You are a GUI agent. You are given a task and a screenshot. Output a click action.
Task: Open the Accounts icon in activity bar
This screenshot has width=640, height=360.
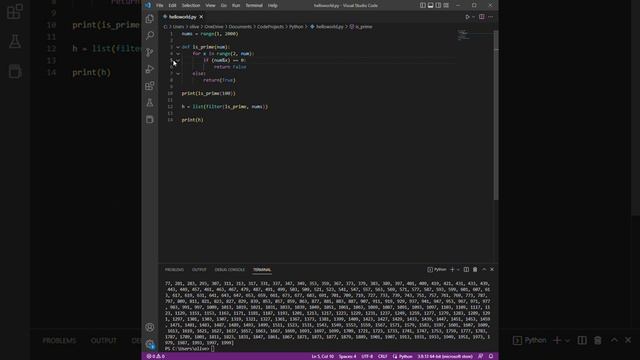(x=150, y=327)
